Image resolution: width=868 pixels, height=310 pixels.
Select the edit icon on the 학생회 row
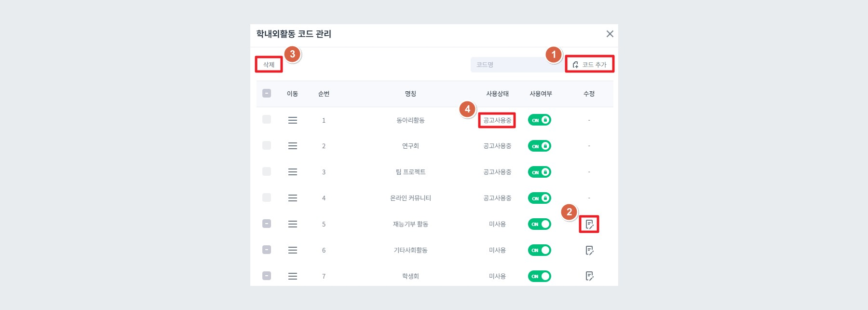tap(589, 276)
